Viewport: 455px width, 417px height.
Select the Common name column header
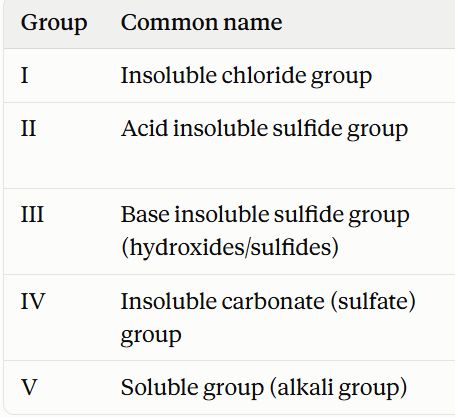pyautogui.click(x=202, y=22)
